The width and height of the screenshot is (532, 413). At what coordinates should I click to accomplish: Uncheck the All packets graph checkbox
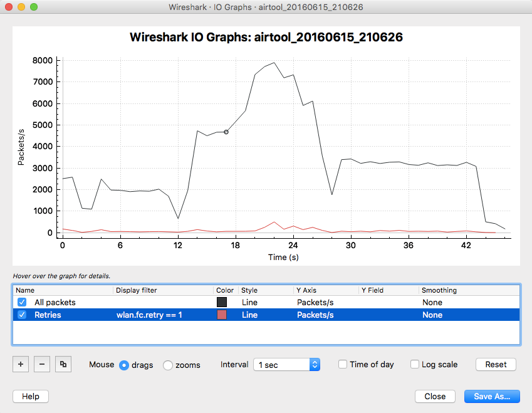pyautogui.click(x=21, y=302)
